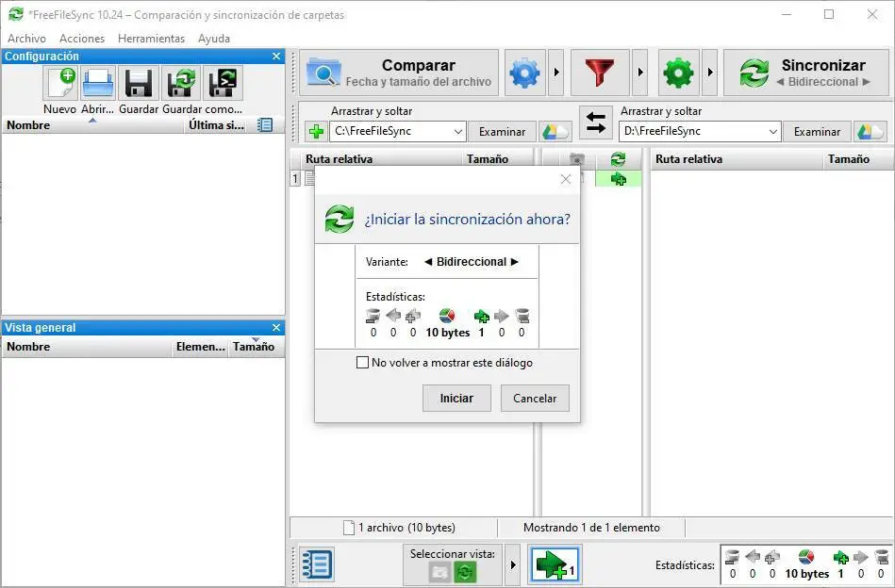Expand arrow next to comparison gear

555,73
